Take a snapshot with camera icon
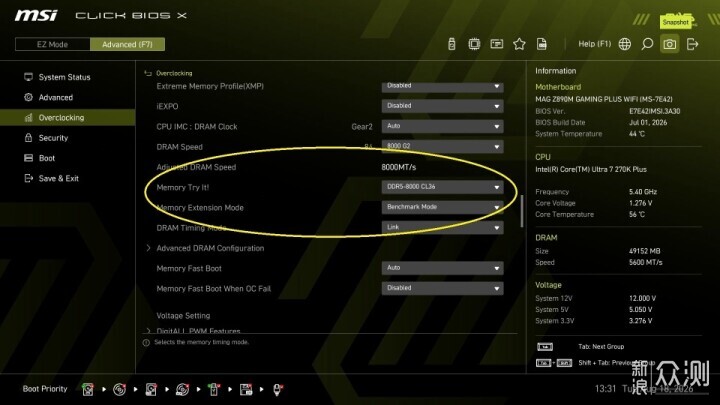Image resolution: width=720 pixels, height=405 pixels. [669, 44]
